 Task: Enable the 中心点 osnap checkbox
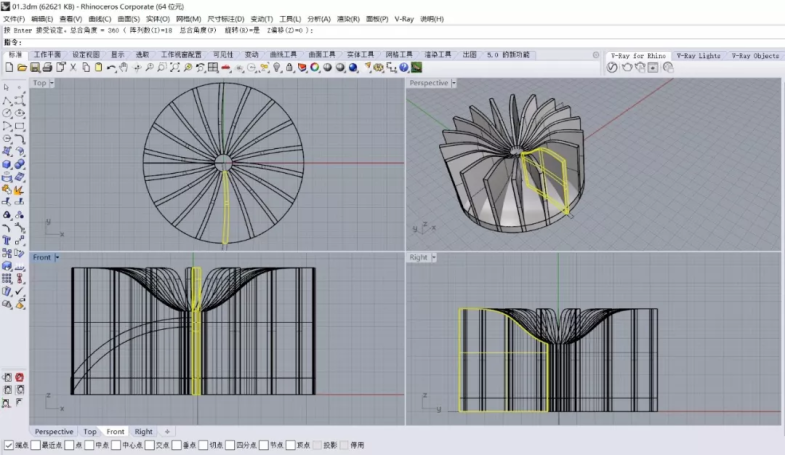(116, 445)
